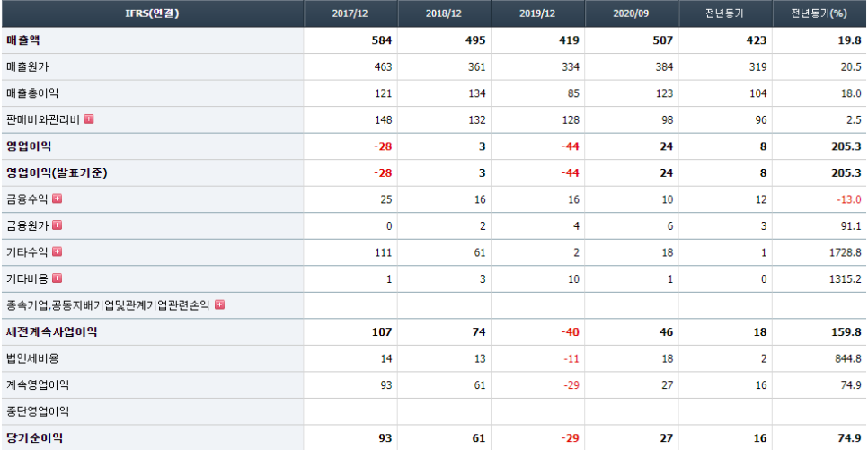Screen dimensions: 868x450
Task: Select the 당기순이익 row label
Action: pos(34,438)
